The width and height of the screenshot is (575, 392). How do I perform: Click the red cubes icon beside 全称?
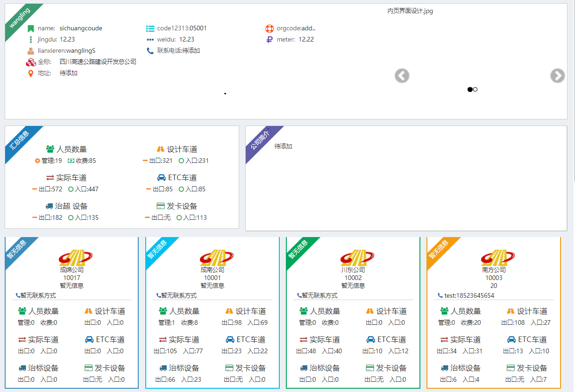pos(31,62)
